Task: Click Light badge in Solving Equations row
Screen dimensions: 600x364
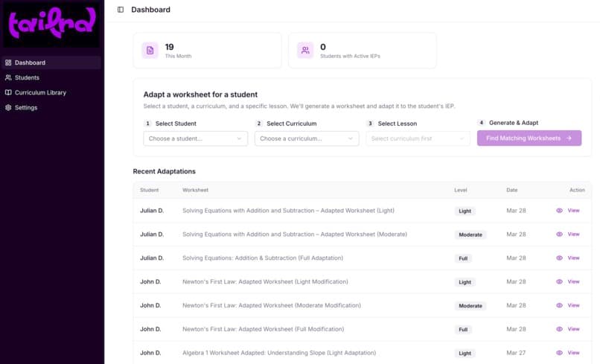Action: click(465, 211)
